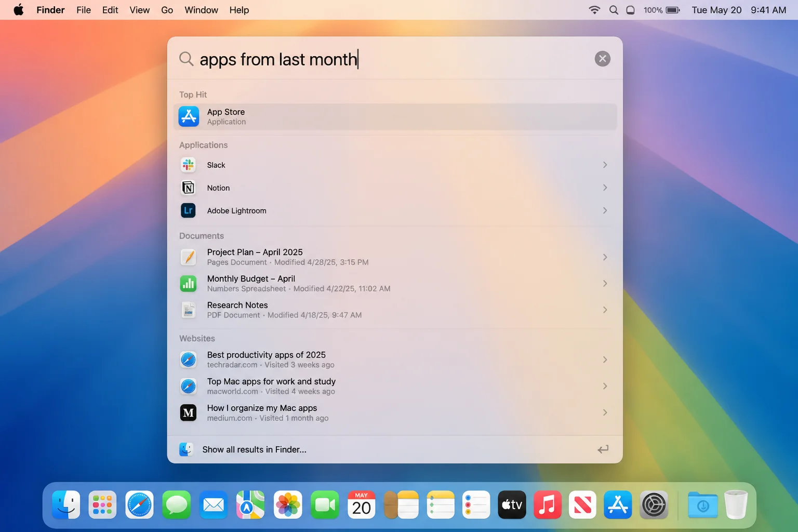Open the Finder menu in menu bar
This screenshot has height=532, width=798.
tap(50, 10)
